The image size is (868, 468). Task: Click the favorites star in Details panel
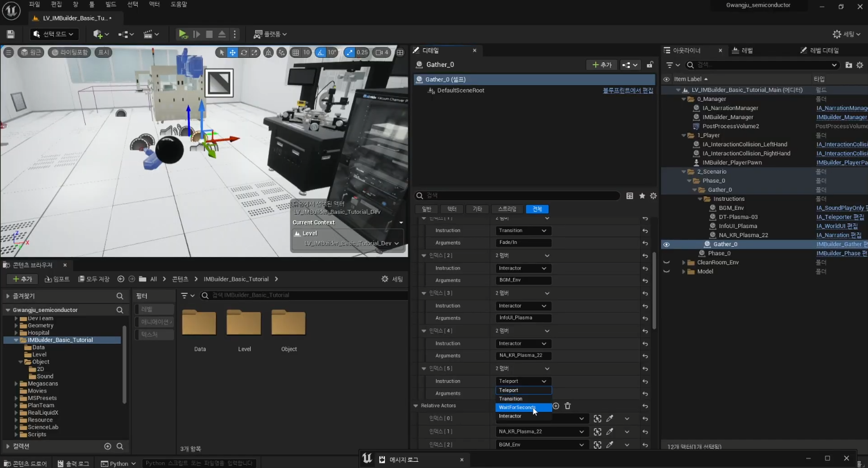(x=642, y=196)
